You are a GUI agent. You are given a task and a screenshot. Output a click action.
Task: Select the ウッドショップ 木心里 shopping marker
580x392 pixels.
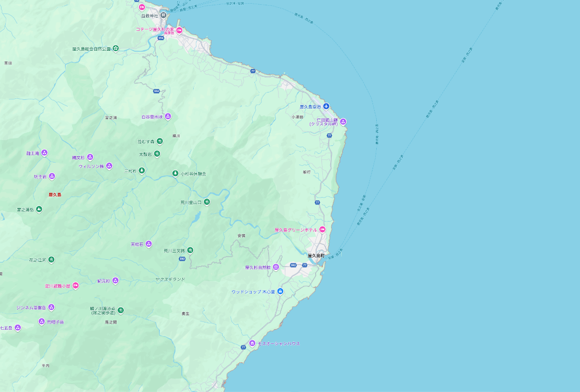pyautogui.click(x=281, y=291)
